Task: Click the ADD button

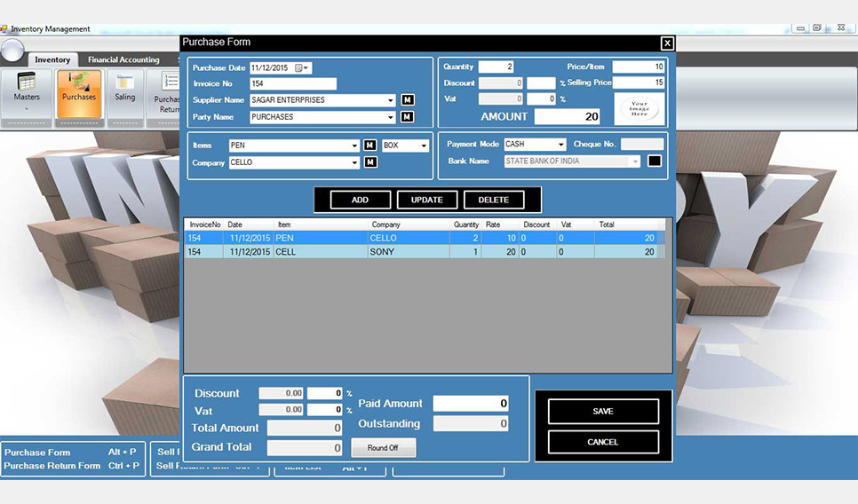Action: (x=360, y=200)
